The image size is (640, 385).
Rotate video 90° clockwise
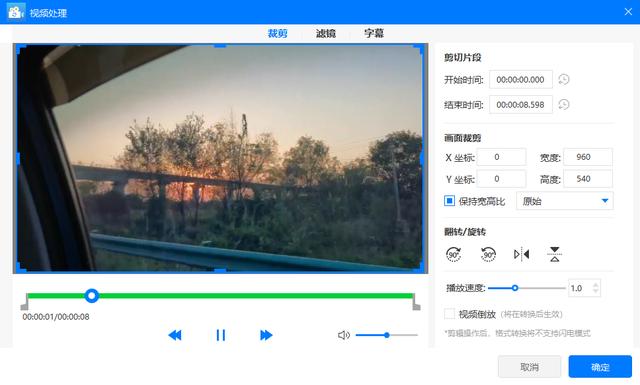tap(453, 254)
